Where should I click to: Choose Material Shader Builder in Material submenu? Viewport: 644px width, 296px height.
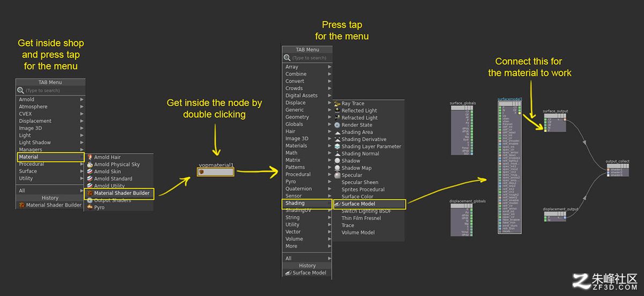(x=120, y=193)
